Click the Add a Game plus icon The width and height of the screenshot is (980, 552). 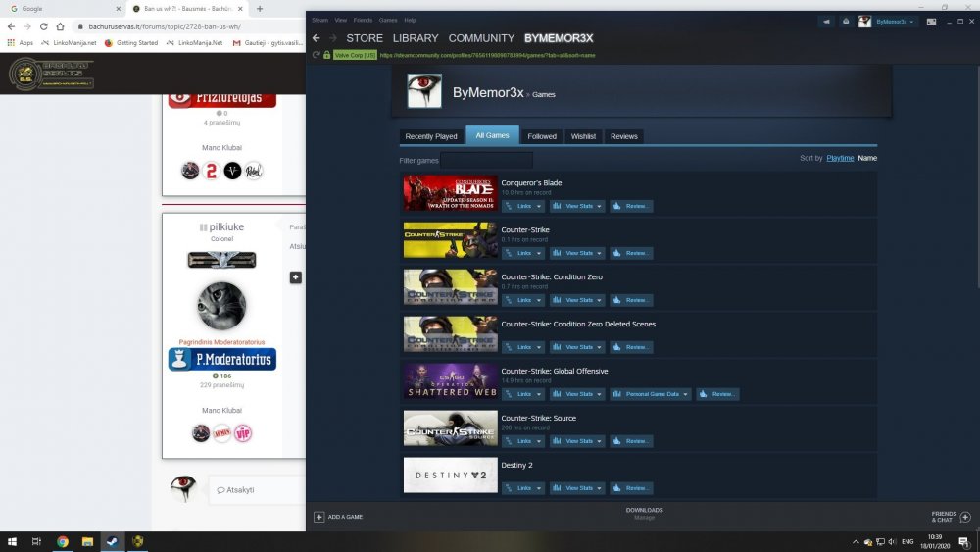[x=318, y=517]
